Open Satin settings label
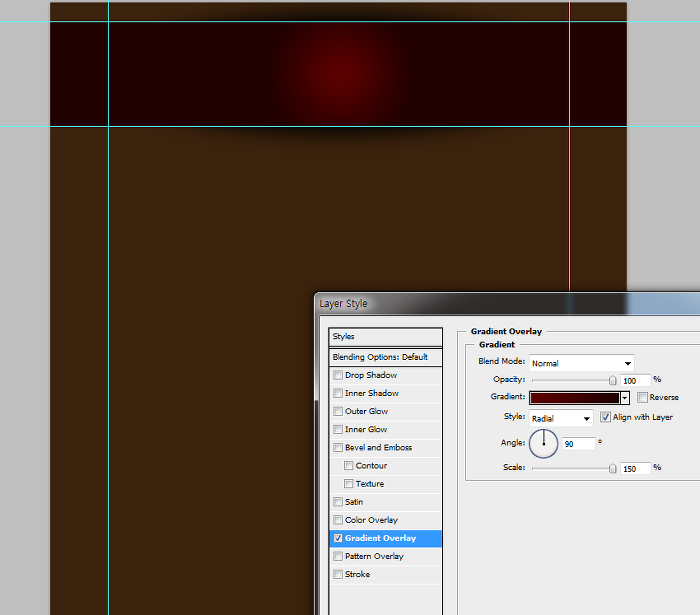Screen dimensions: 700x615 click(354, 502)
